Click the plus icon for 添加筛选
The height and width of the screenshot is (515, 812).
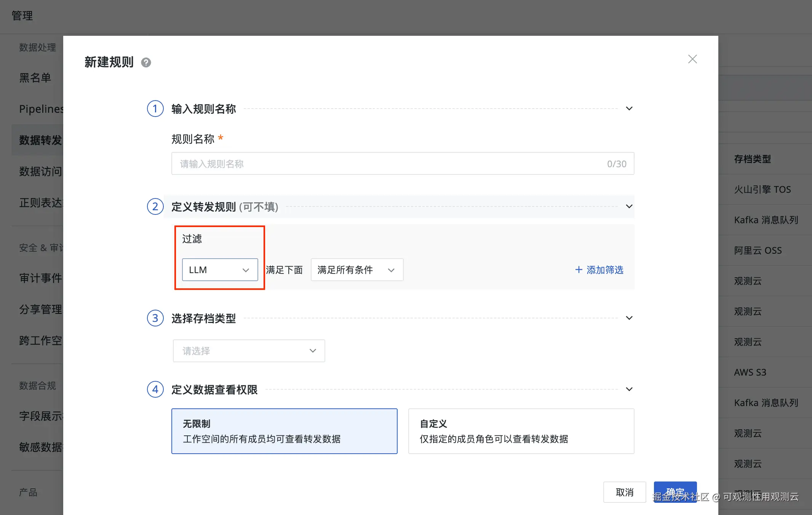[x=579, y=270]
